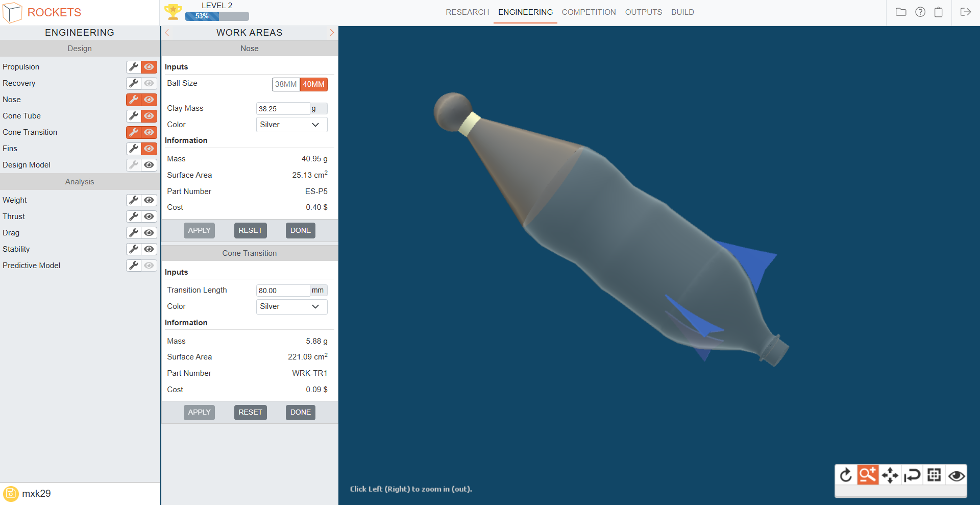Hide the Cone Tube part visibility

coord(149,116)
